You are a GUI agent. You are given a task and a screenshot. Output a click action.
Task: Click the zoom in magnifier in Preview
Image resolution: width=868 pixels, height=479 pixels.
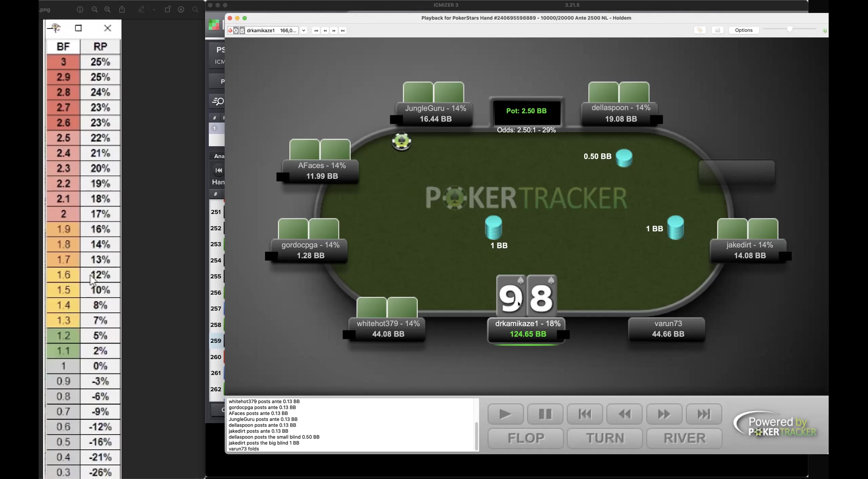[107, 9]
